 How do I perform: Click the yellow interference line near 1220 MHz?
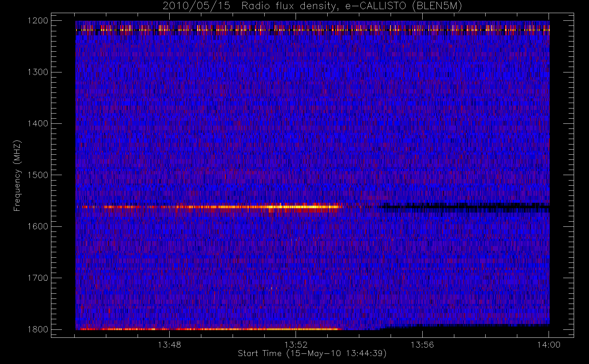(312, 30)
